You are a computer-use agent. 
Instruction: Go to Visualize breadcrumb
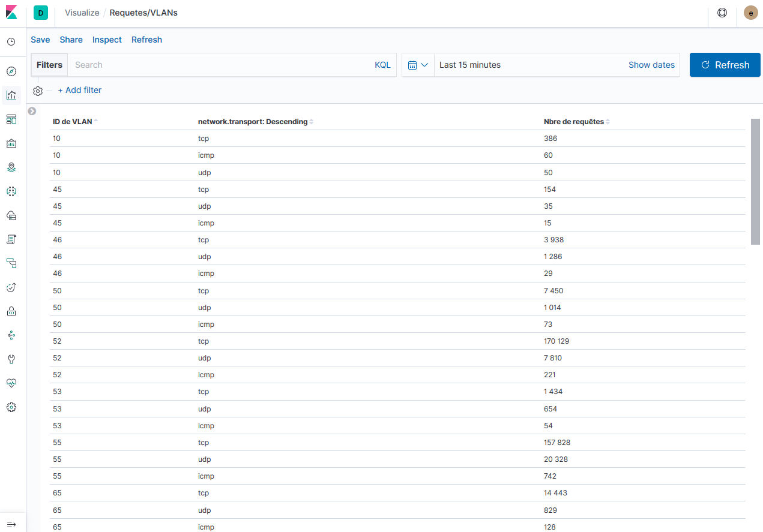pos(82,13)
